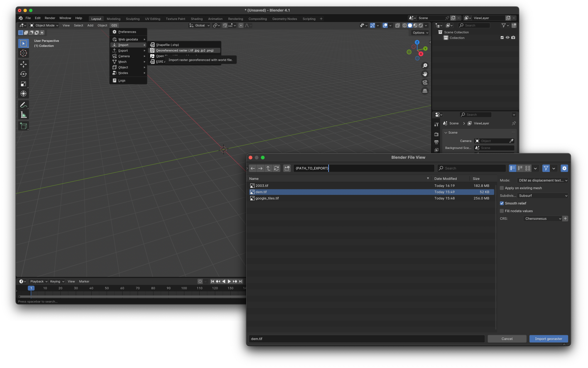This screenshot has width=588, height=368.
Task: Open the Mode dropdown DEM as displacement
Action: click(543, 180)
